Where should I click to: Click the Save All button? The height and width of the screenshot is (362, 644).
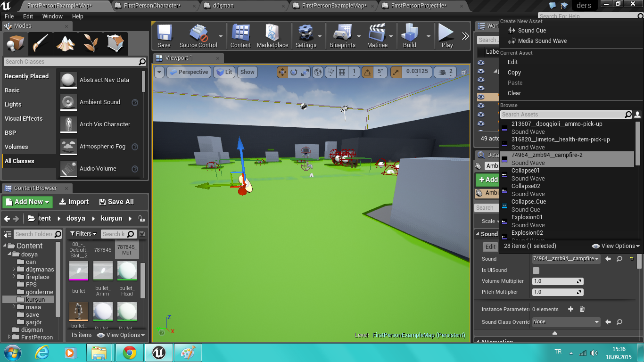pyautogui.click(x=116, y=202)
